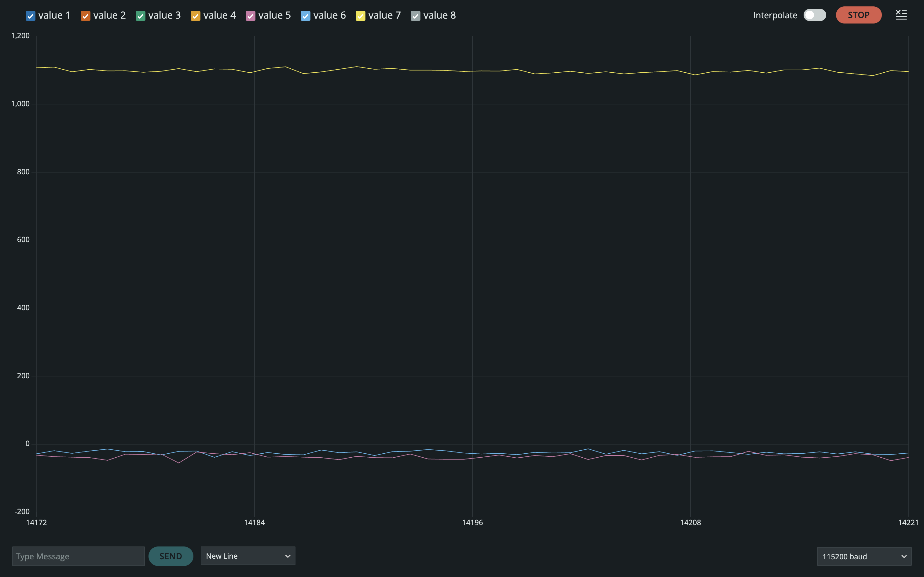Image resolution: width=924 pixels, height=577 pixels.
Task: Click the value 7 legend label
Action: point(384,15)
